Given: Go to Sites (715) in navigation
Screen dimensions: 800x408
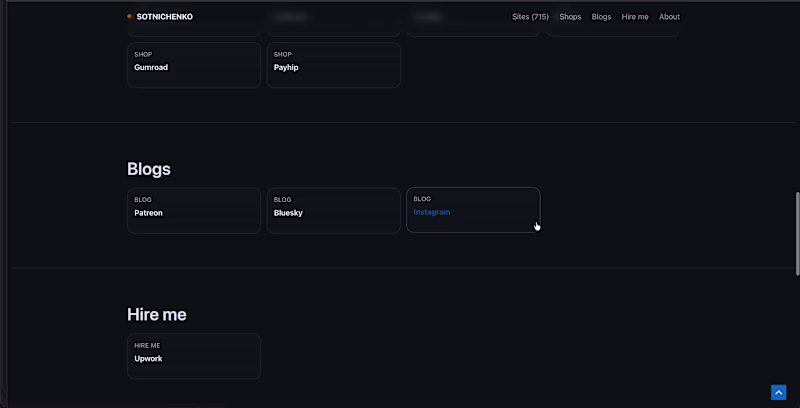Looking at the screenshot, I should click(530, 17).
